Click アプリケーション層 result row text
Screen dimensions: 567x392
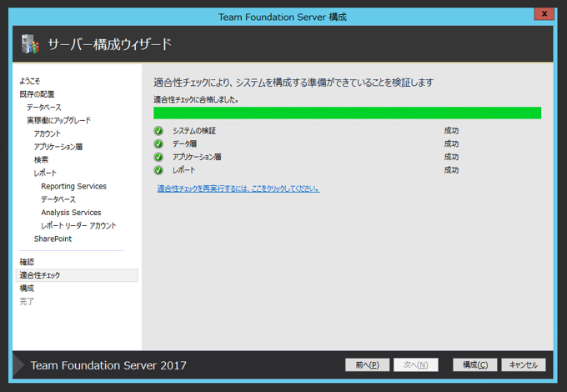coord(197,157)
